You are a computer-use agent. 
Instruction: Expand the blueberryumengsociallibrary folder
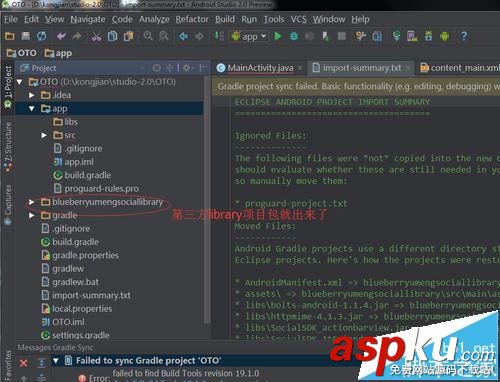click(x=32, y=202)
